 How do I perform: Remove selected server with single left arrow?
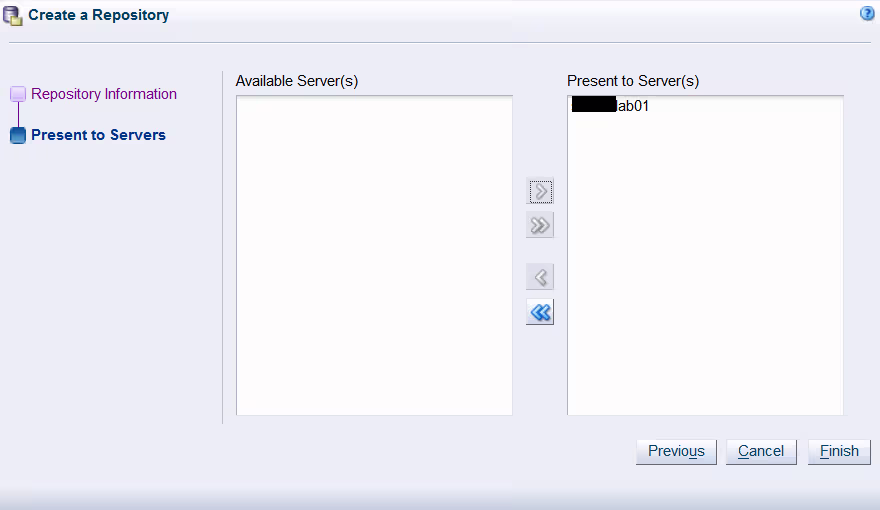point(540,277)
